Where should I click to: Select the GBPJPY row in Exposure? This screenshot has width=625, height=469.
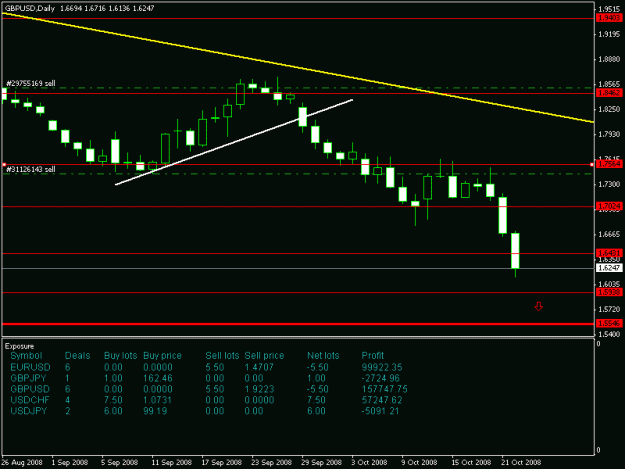205,378
